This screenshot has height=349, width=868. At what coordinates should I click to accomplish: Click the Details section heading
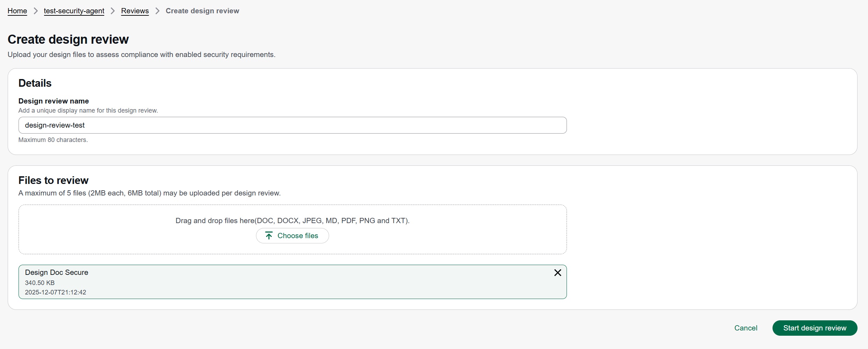pos(35,83)
